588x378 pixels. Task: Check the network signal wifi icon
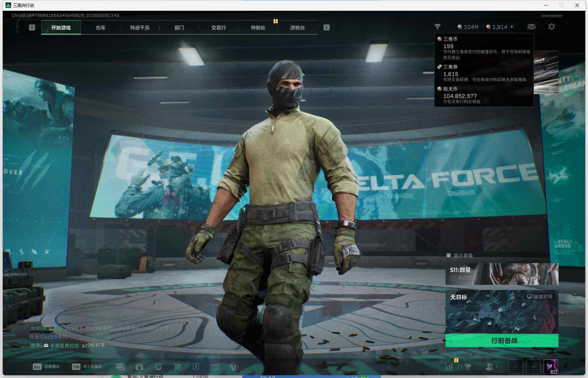(438, 27)
